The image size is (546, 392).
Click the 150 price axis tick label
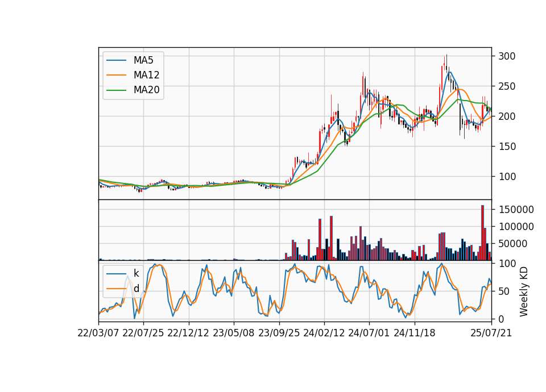point(507,147)
